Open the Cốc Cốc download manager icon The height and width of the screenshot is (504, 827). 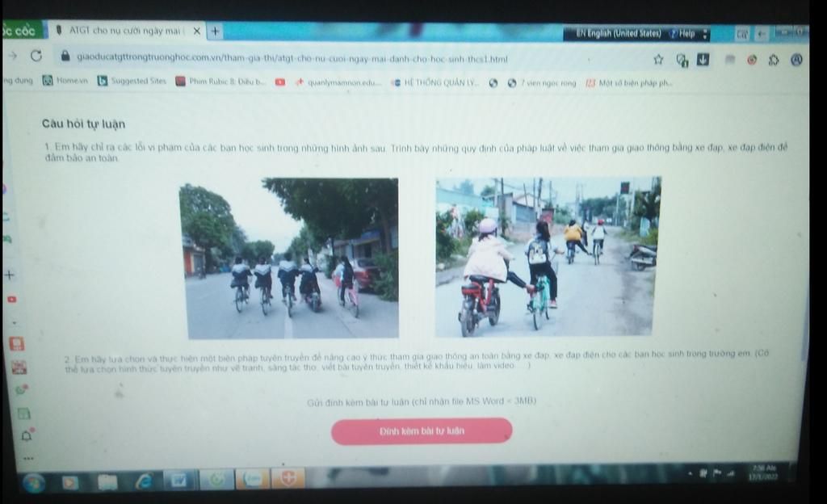coord(703,60)
